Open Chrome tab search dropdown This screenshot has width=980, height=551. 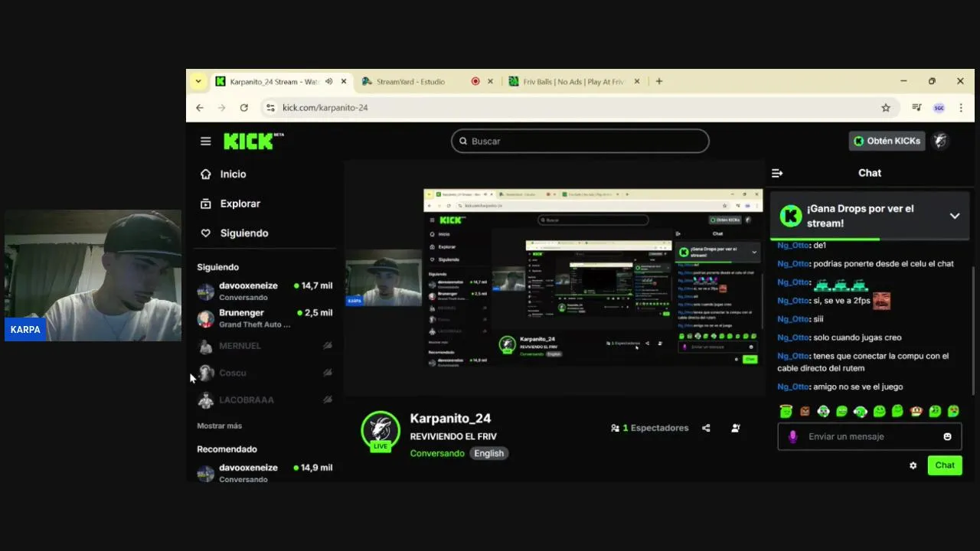(198, 81)
